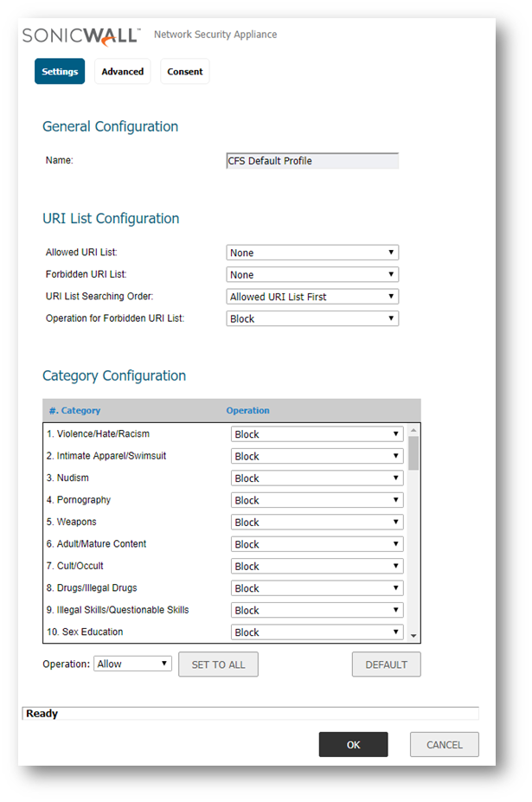
Task: Open the bulk Operation Allow dropdown
Action: tap(132, 664)
